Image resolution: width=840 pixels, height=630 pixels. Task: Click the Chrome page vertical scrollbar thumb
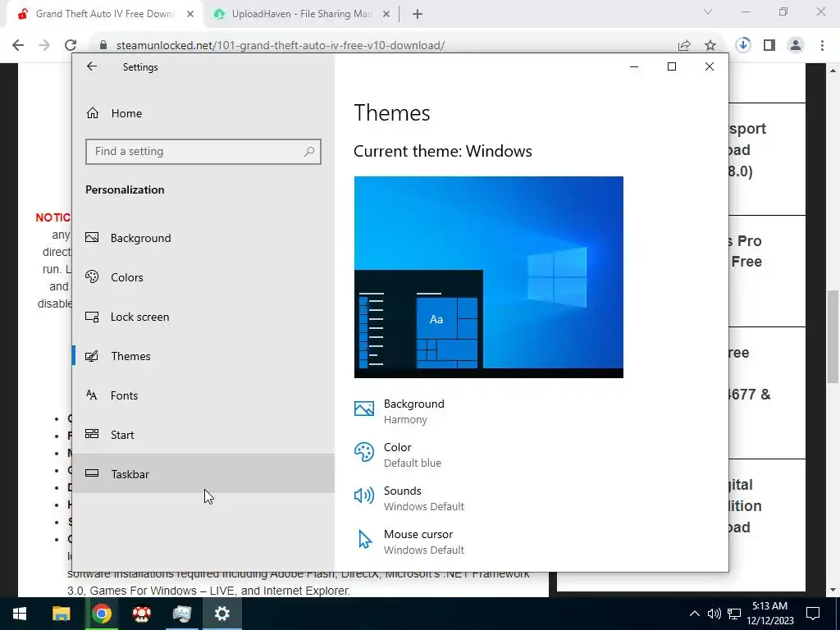[x=833, y=336]
